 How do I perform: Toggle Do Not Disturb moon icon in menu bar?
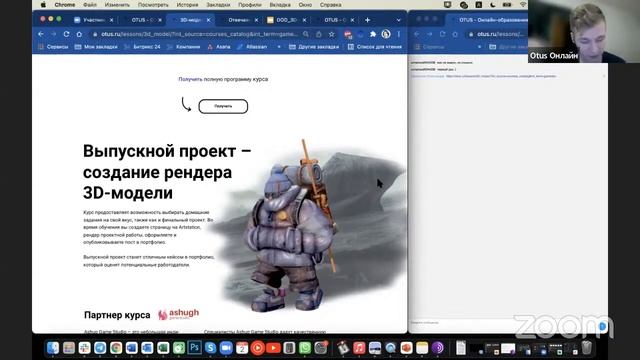493,5
